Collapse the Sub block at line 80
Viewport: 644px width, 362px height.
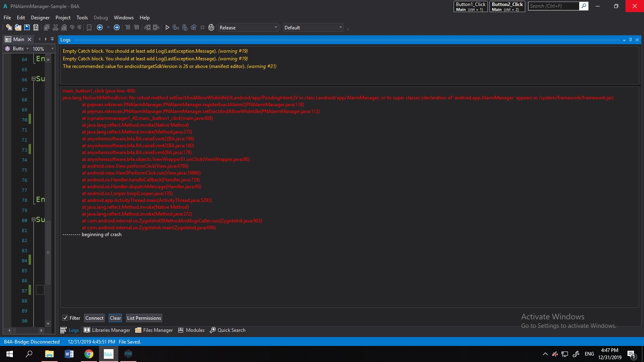pos(33,220)
